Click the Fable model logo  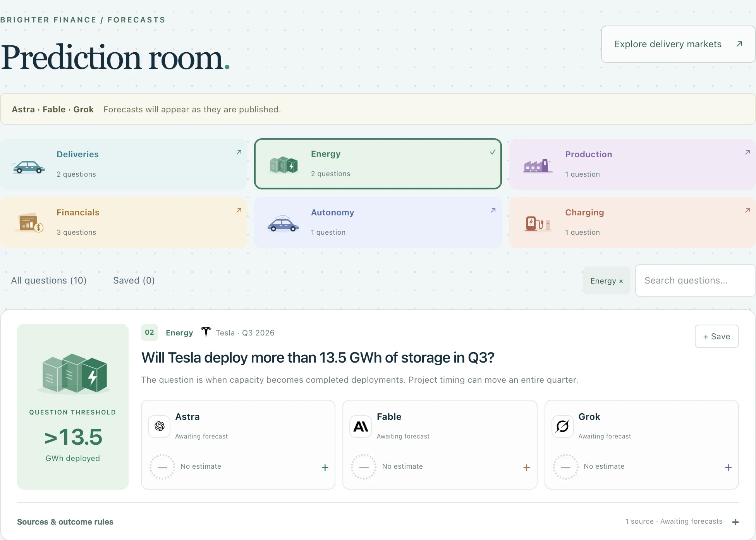pos(361,426)
